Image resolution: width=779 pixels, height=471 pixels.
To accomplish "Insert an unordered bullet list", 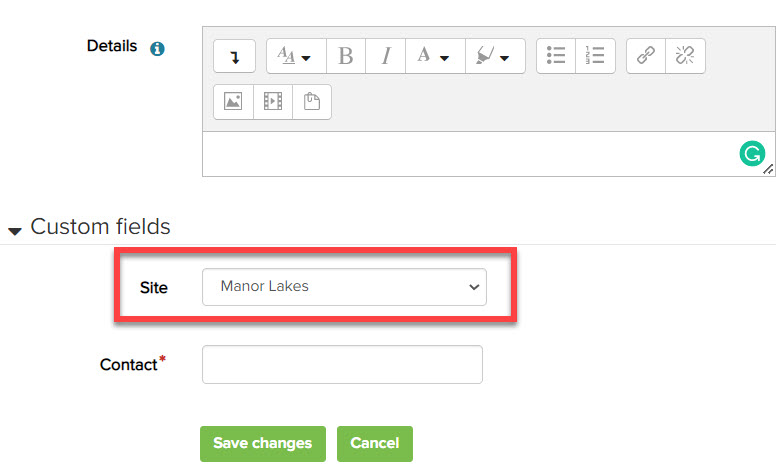I will click(x=556, y=57).
